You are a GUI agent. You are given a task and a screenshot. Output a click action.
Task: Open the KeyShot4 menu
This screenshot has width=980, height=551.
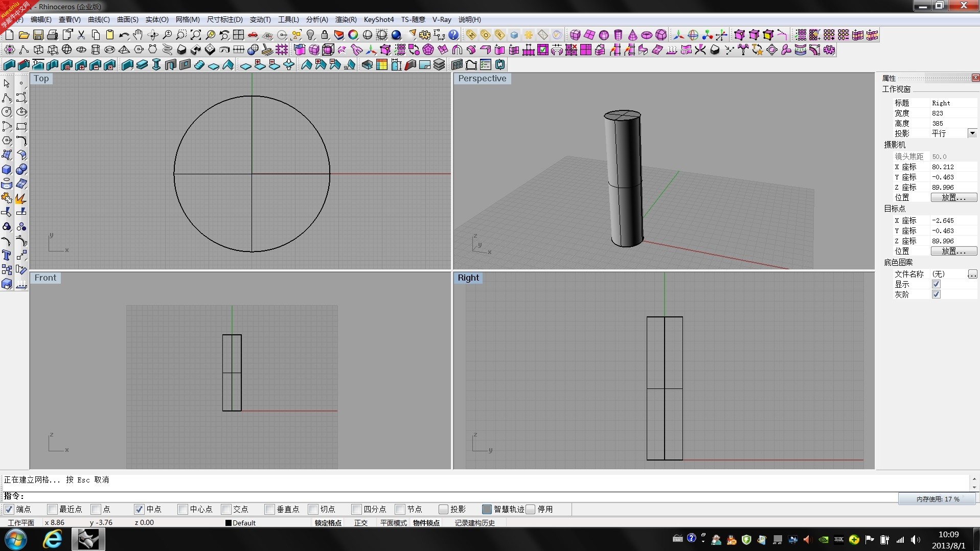(379, 19)
